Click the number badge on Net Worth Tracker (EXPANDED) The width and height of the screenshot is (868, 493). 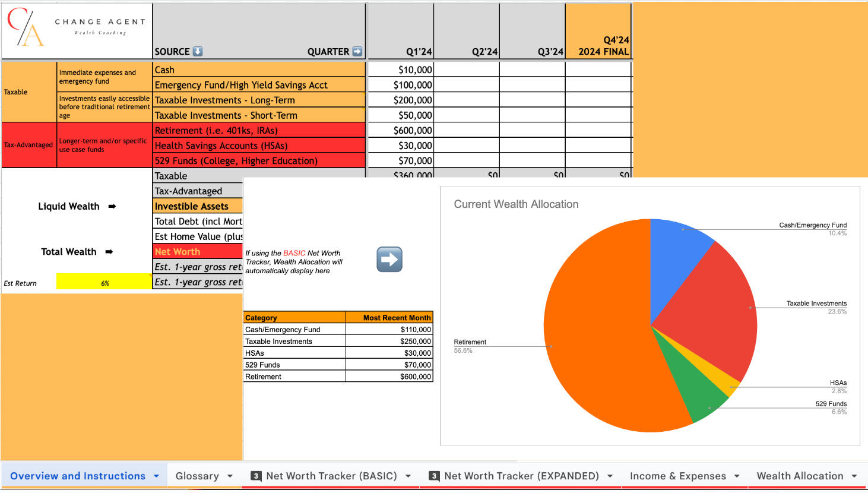(x=434, y=476)
